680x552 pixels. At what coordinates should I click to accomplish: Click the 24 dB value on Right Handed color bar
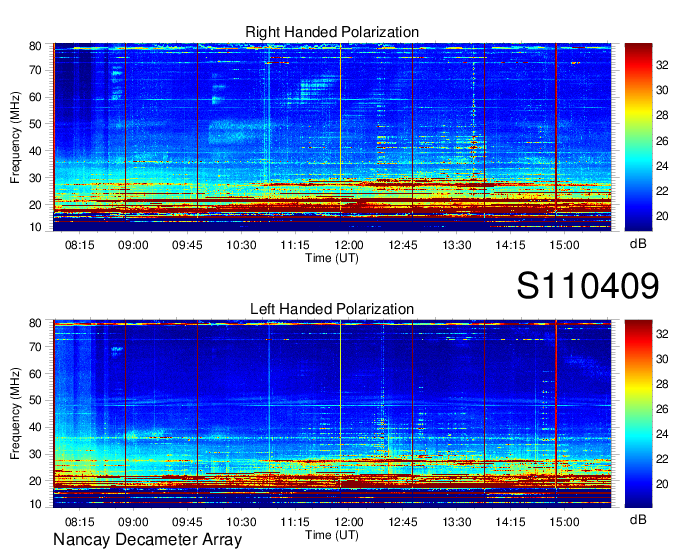point(662,166)
